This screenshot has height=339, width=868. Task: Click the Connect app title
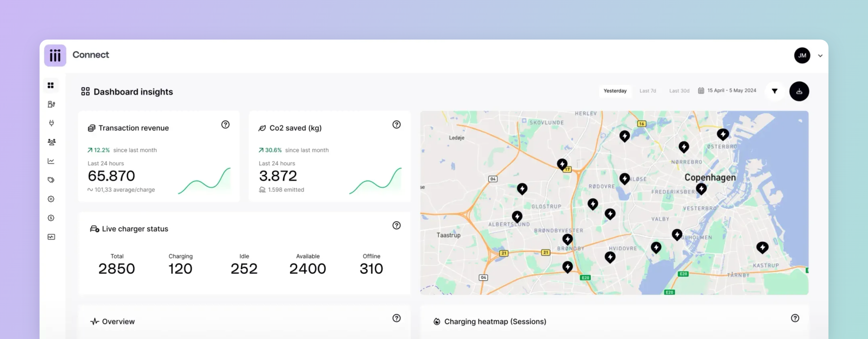pyautogui.click(x=91, y=55)
